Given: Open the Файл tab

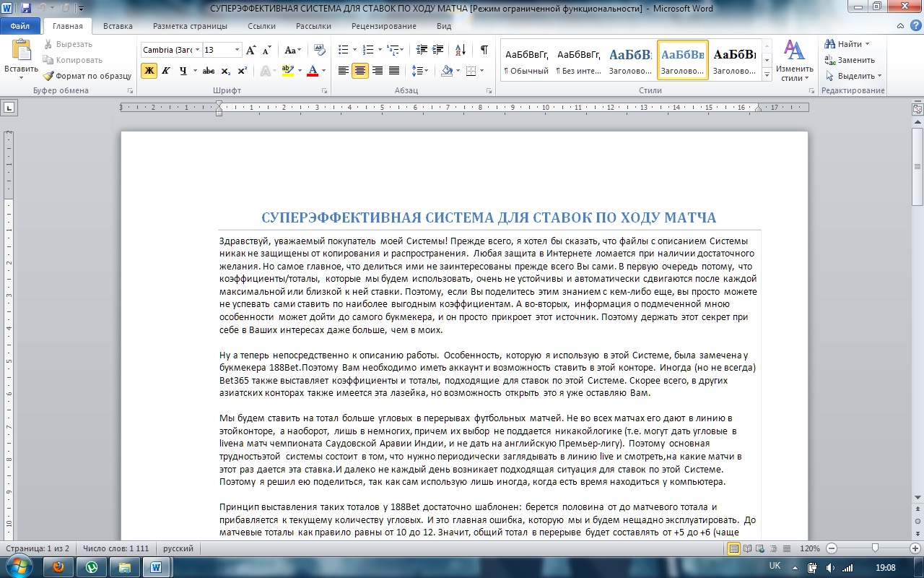Looking at the screenshot, I should 19,26.
